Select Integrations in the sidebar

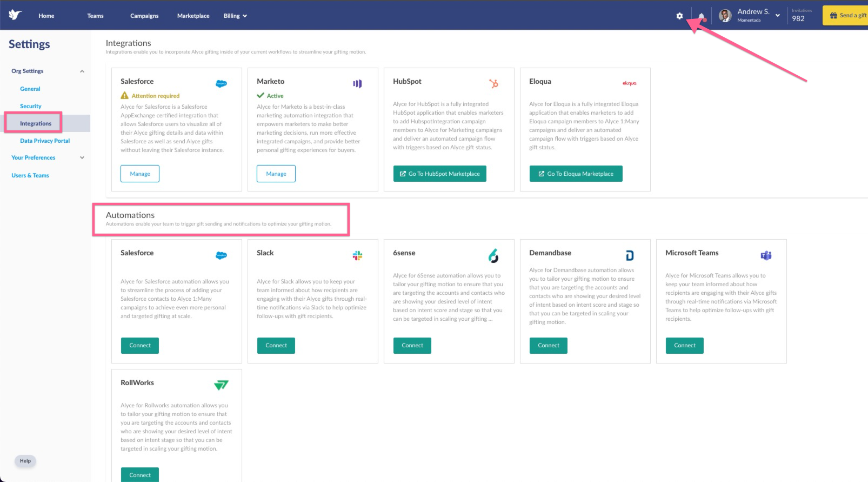[x=36, y=123]
